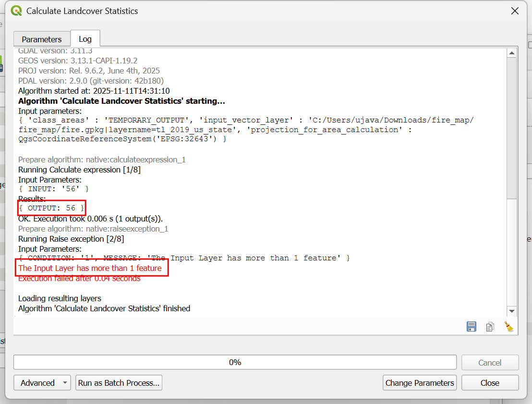This screenshot has height=404, width=532.
Task: Click the log scrollbar down arrow
Action: pos(511,311)
